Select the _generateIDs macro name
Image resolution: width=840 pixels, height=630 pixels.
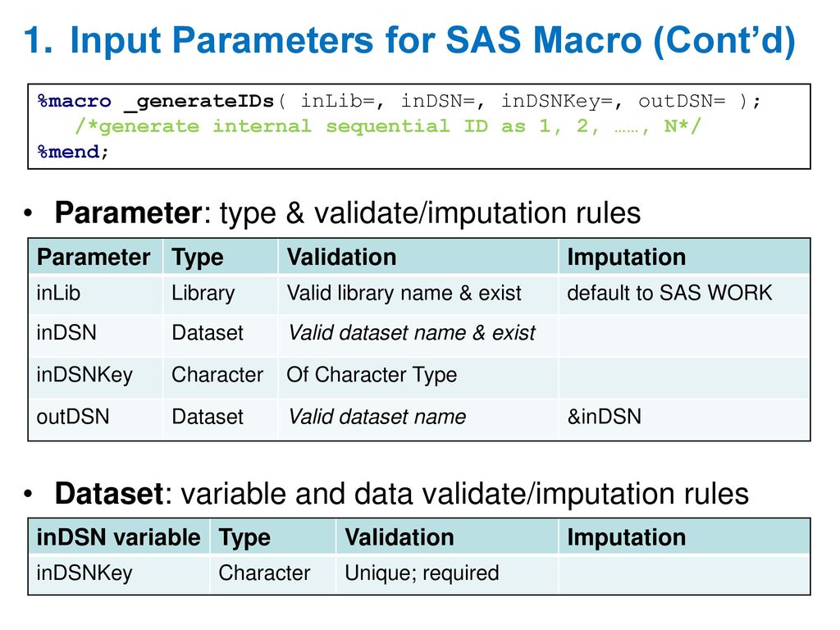point(199,101)
